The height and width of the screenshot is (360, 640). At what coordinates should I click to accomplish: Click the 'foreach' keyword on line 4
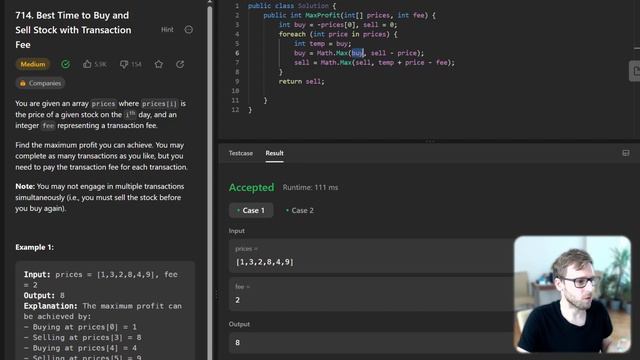click(292, 34)
